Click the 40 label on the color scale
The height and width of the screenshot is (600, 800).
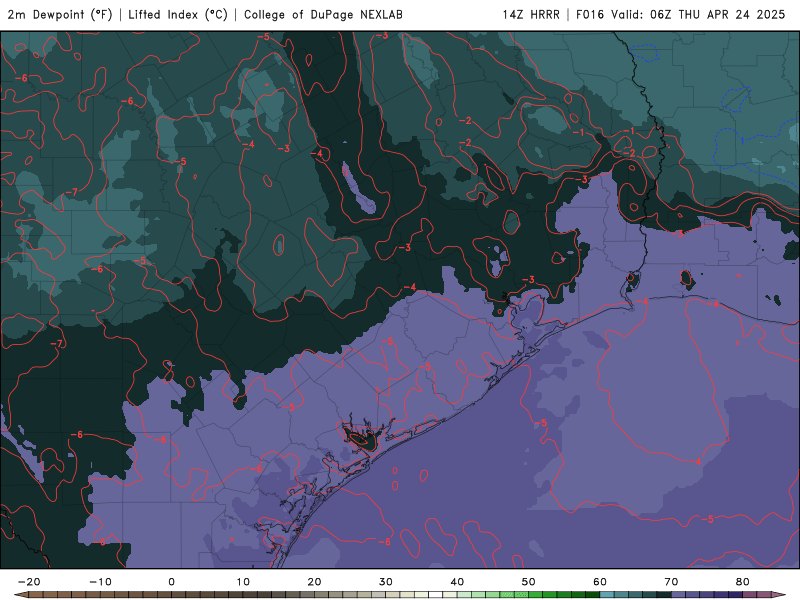tap(457, 582)
